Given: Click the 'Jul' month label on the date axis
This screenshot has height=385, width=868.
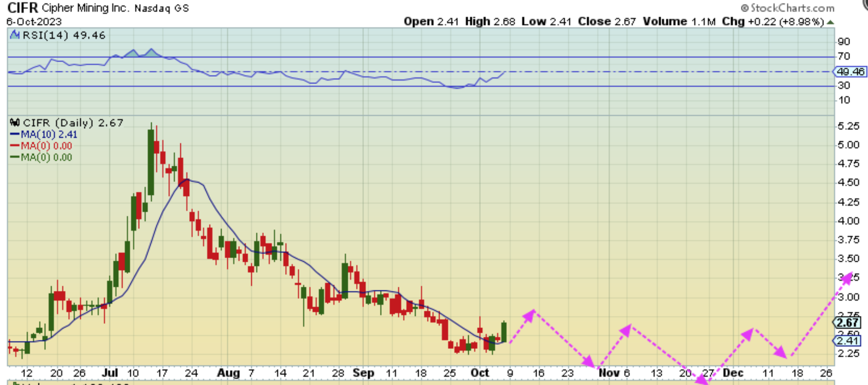Looking at the screenshot, I should coord(110,373).
